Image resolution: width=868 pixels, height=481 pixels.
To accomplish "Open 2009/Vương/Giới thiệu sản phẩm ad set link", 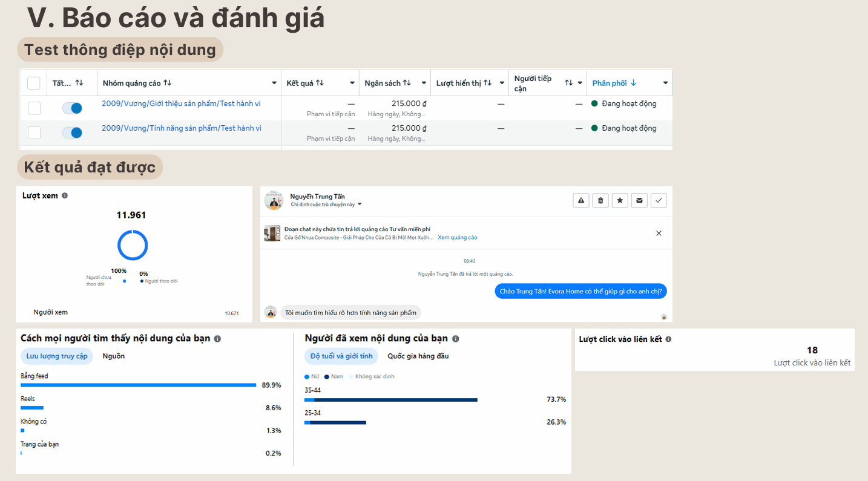I will 181,103.
